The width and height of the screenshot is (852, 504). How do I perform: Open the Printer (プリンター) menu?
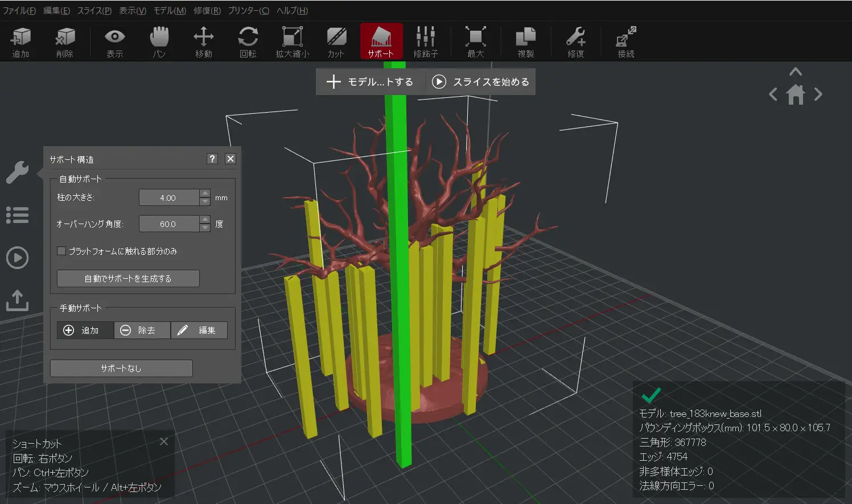coord(248,11)
